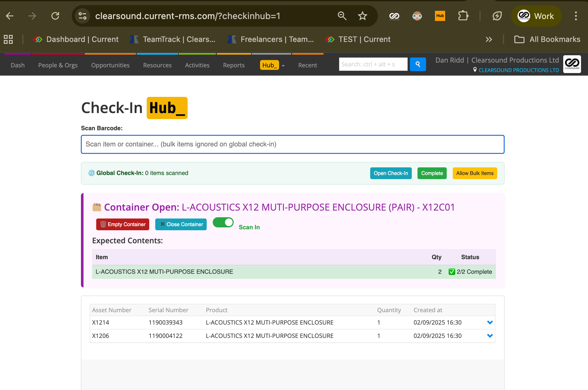This screenshot has width=588, height=390.
Task: Go to Dash menu
Action: [x=17, y=65]
